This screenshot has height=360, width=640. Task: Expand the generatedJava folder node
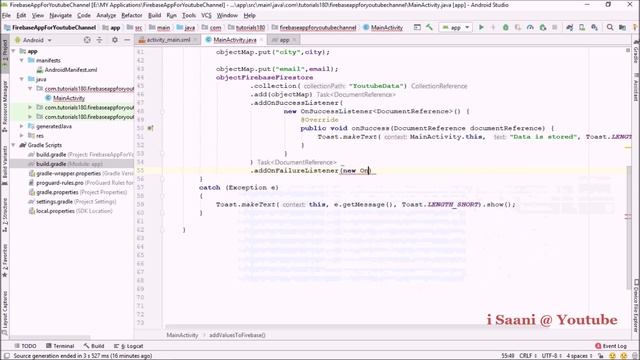pyautogui.click(x=22, y=127)
